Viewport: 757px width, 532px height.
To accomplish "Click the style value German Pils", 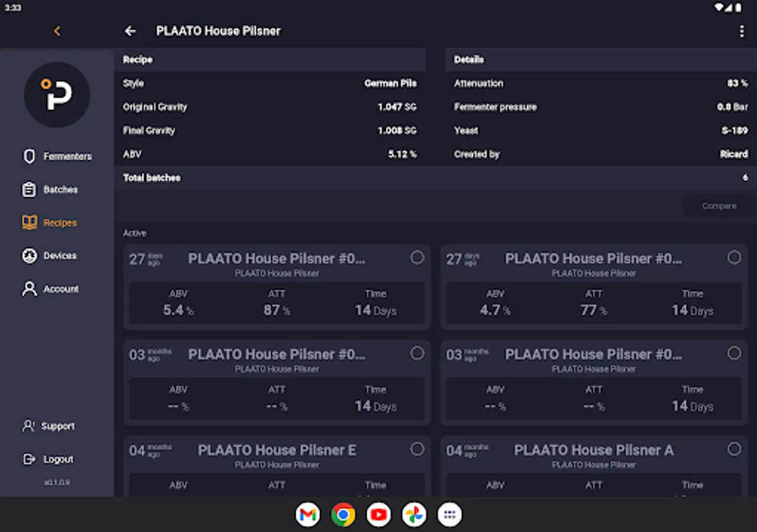I will coord(390,83).
